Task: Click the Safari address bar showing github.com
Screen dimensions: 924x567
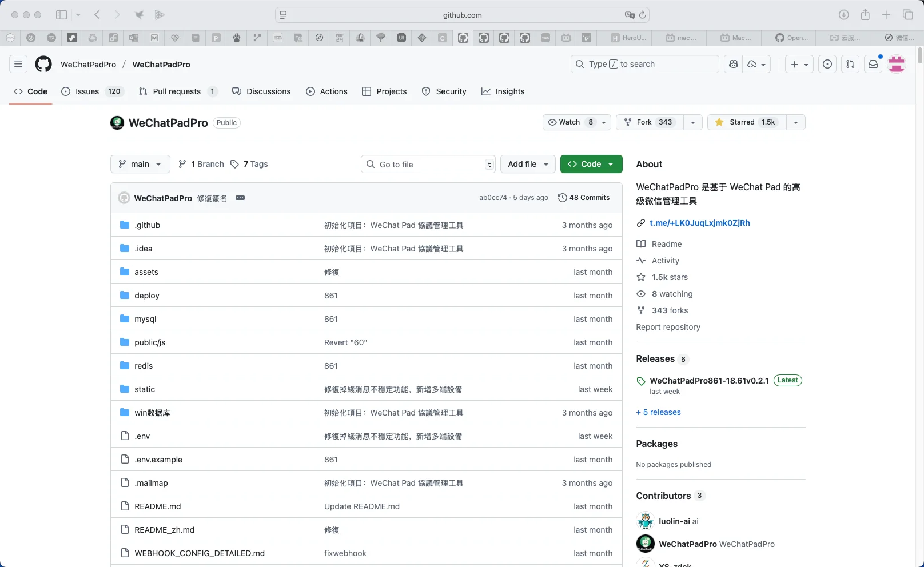Action: (x=462, y=15)
